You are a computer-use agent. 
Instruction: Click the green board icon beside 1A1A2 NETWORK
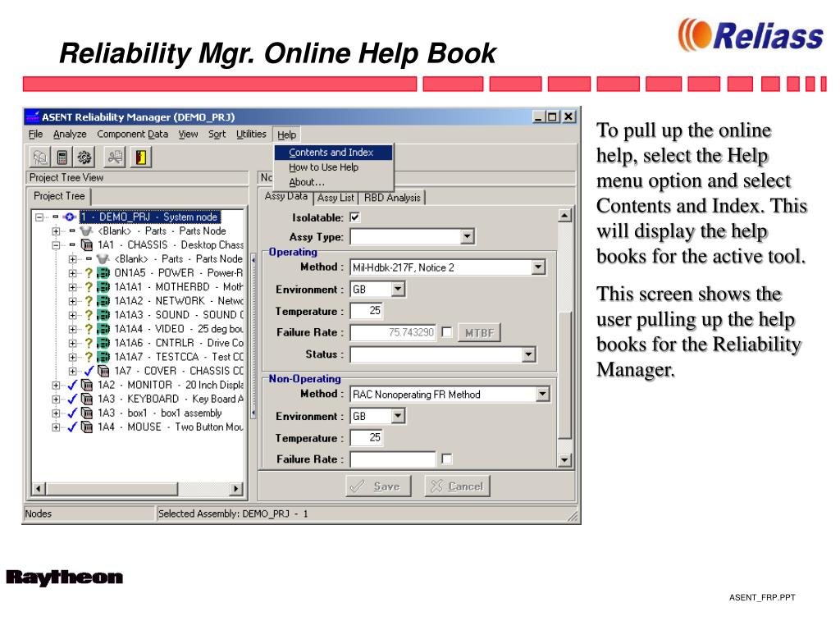103,301
